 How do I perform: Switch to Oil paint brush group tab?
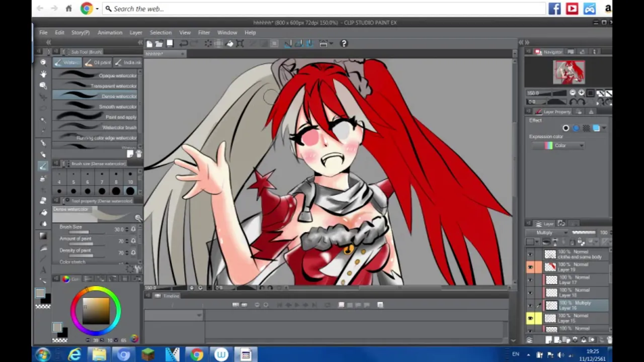tap(98, 62)
